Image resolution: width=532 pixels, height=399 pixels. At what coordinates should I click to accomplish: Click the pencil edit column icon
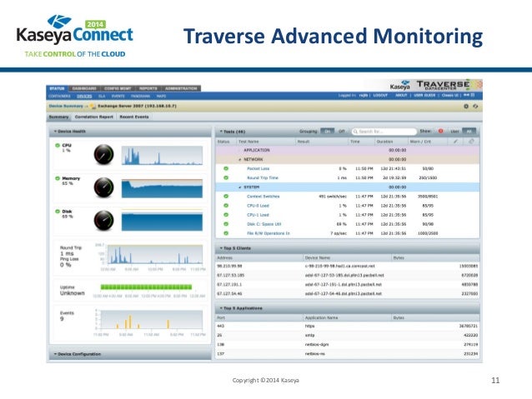pyautogui.click(x=455, y=142)
